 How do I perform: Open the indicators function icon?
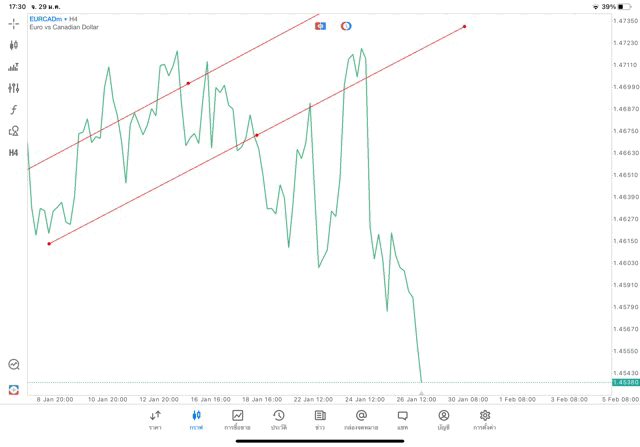tap(13, 110)
